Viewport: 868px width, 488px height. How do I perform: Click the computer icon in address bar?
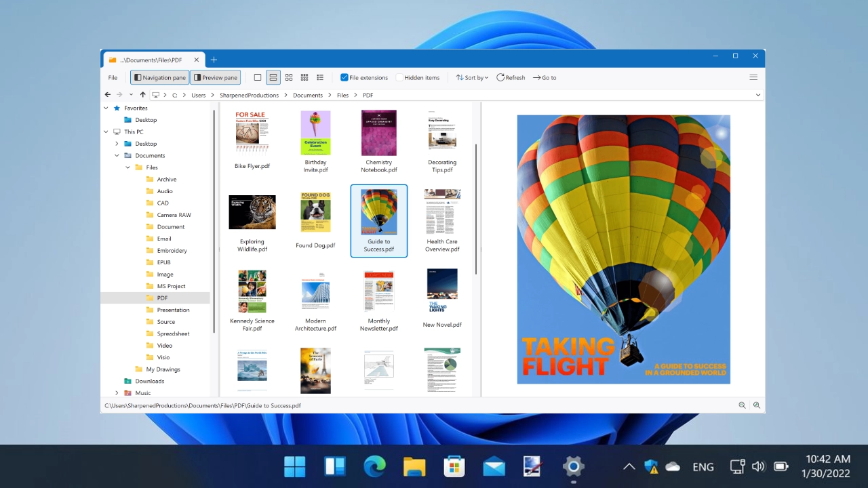click(156, 95)
